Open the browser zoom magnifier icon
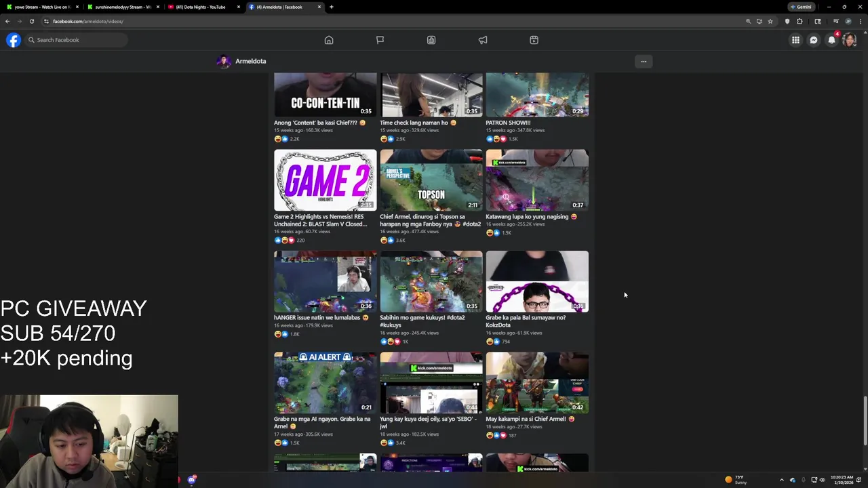 (x=749, y=21)
